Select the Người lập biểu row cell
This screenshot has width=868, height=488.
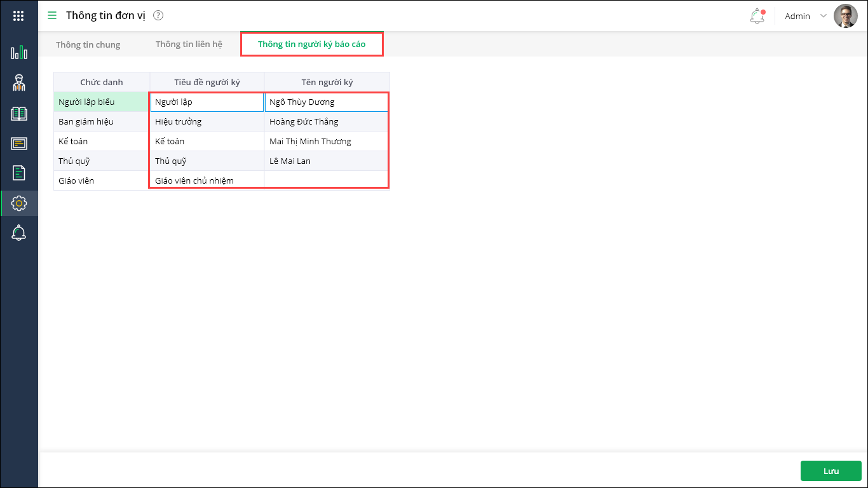pyautogui.click(x=102, y=102)
